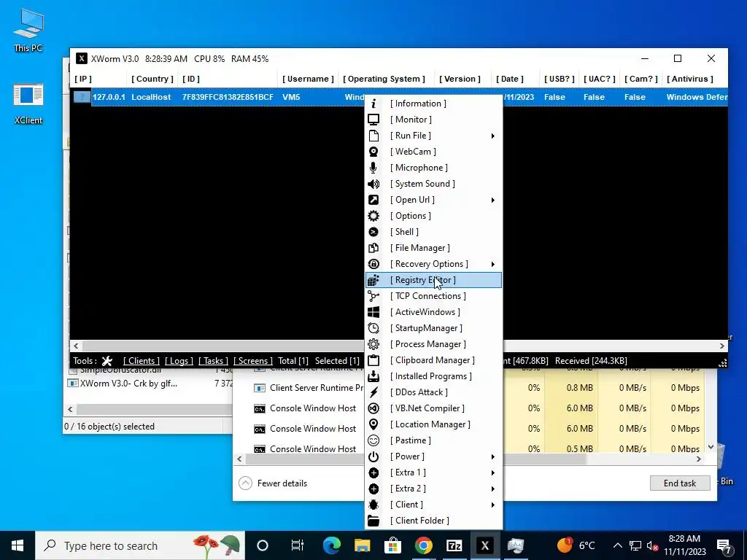
Task: Click the XWorm client list left scroll arrow
Action: [x=76, y=346]
